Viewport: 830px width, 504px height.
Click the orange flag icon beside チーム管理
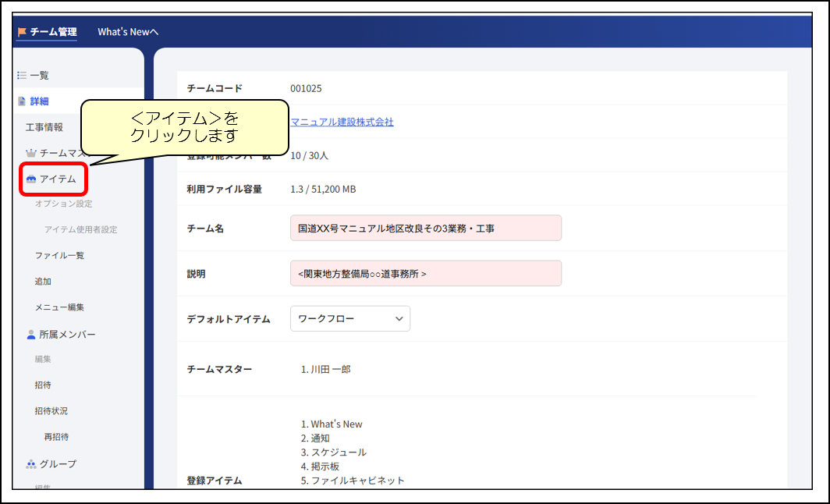tap(22, 32)
